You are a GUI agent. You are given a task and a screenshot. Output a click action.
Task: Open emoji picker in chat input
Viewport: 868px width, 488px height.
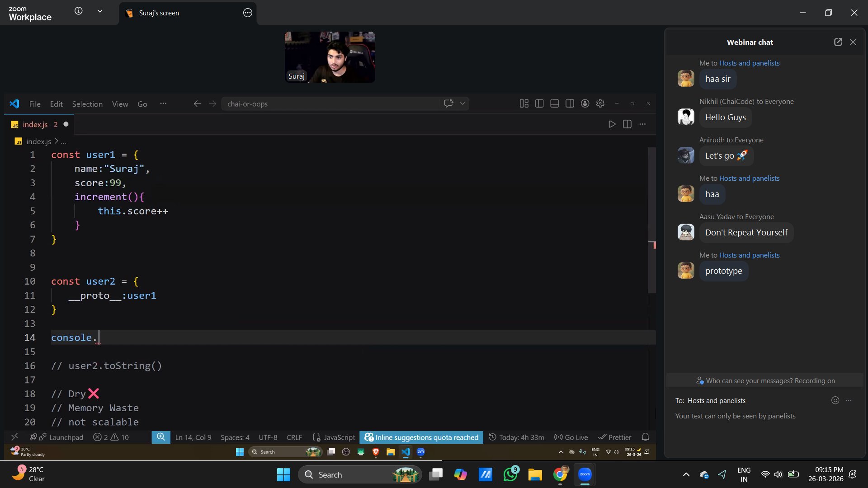coord(835,400)
